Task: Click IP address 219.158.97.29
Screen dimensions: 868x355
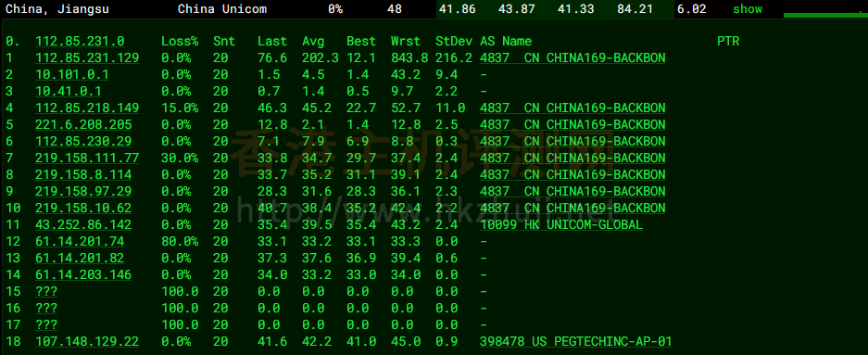Action: point(83,192)
